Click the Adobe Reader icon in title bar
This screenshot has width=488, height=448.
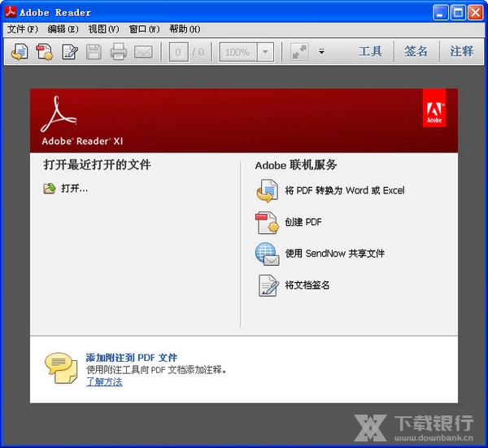click(11, 11)
